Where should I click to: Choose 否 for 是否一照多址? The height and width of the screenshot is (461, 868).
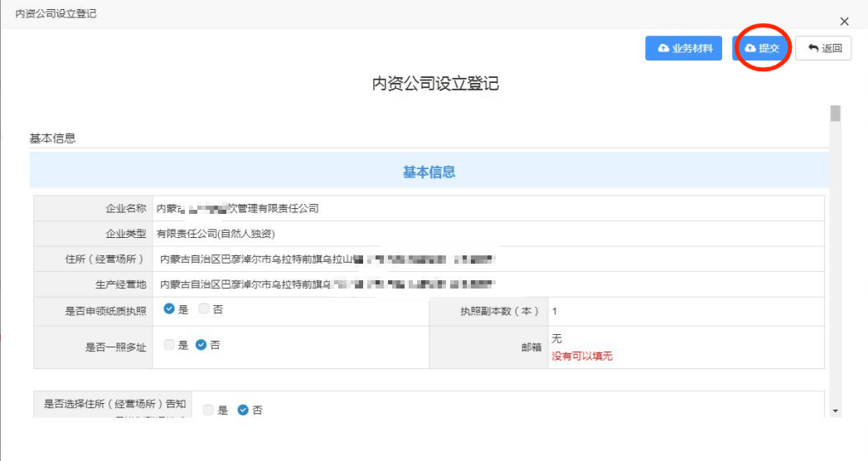(201, 346)
